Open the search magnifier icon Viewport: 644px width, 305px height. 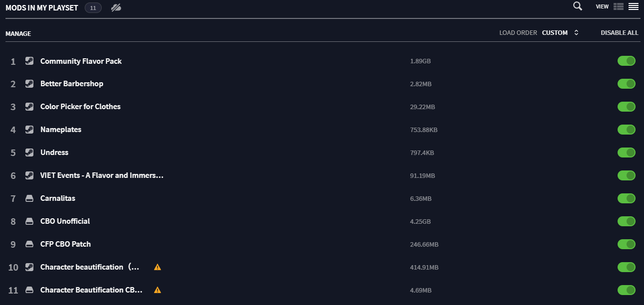point(578,6)
